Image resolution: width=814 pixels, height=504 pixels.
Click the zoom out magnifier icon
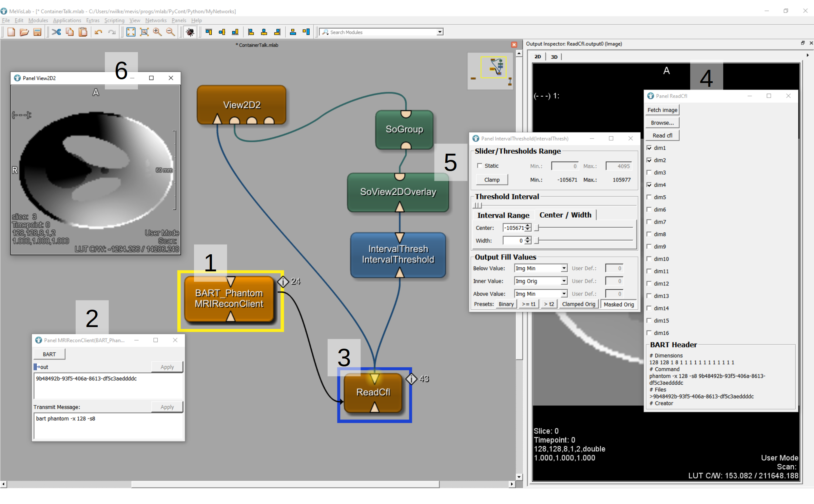[170, 32]
